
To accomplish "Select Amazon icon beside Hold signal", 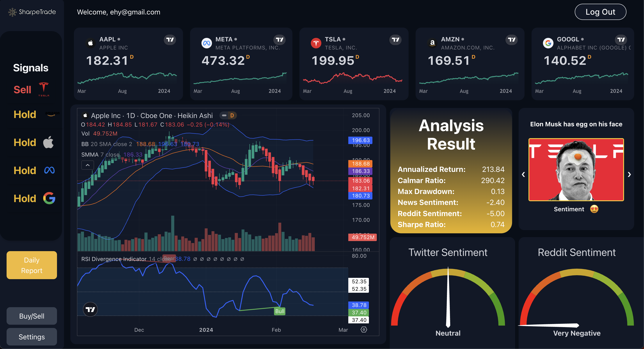I will click(52, 114).
